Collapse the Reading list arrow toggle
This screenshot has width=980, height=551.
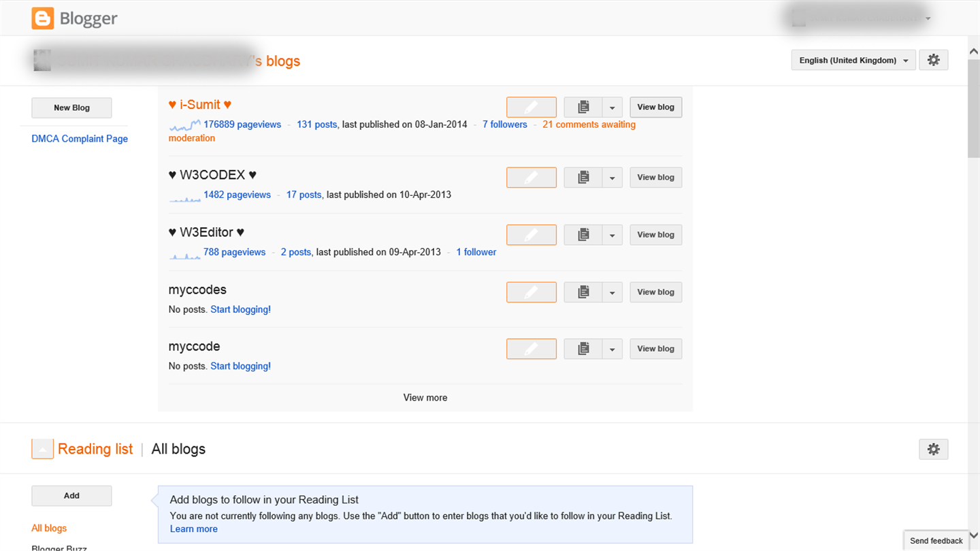coord(42,449)
